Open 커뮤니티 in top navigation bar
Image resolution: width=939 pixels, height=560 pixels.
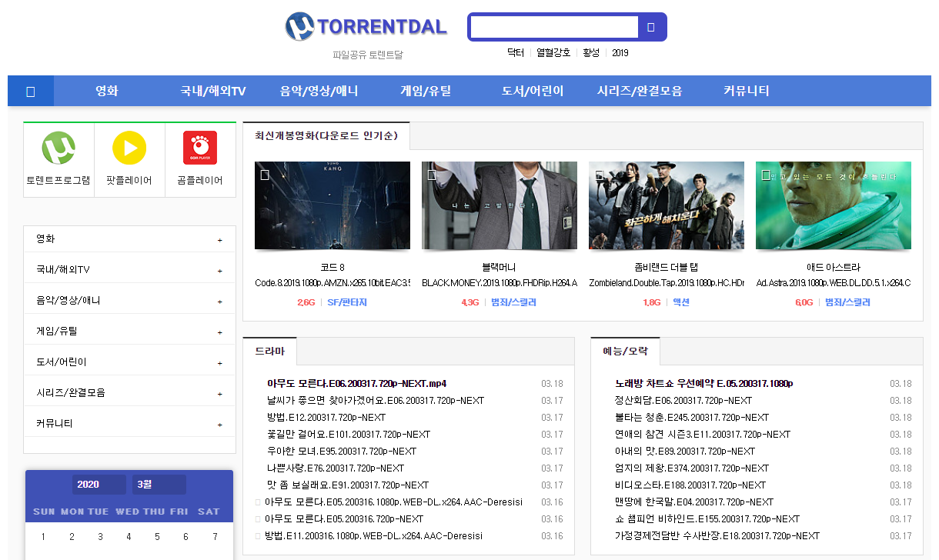746,91
